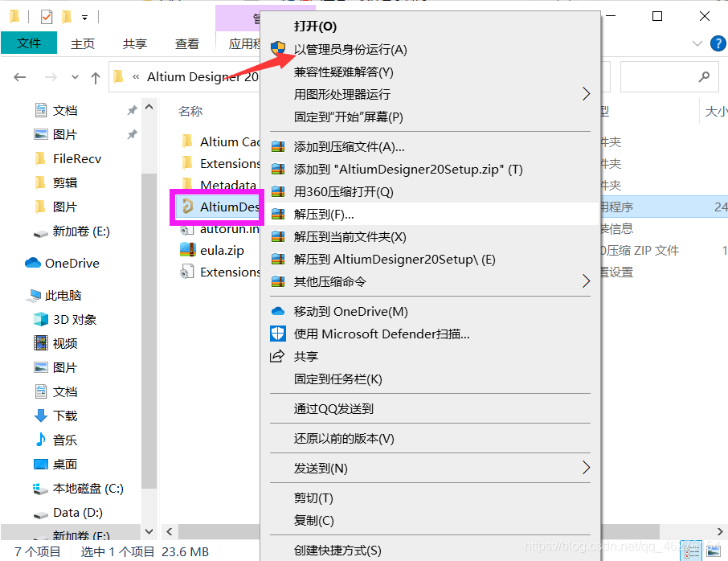Switch to the 共享 ribbon tab
Viewport: 728px width, 561px height.
tap(135, 43)
